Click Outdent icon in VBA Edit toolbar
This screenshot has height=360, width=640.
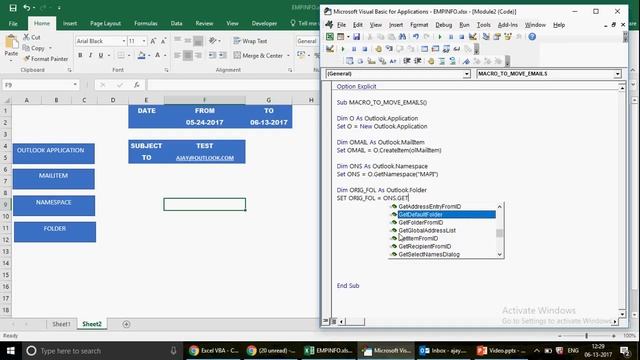pyautogui.click(x=418, y=61)
